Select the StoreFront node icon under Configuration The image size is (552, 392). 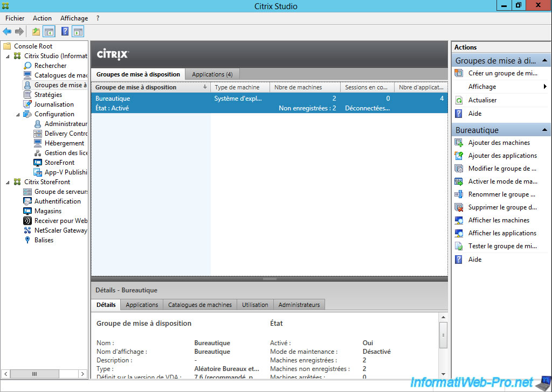tap(38, 163)
